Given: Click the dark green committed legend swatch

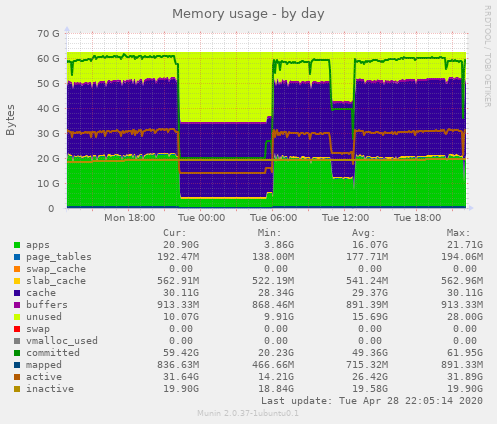Looking at the screenshot, I should [17, 353].
